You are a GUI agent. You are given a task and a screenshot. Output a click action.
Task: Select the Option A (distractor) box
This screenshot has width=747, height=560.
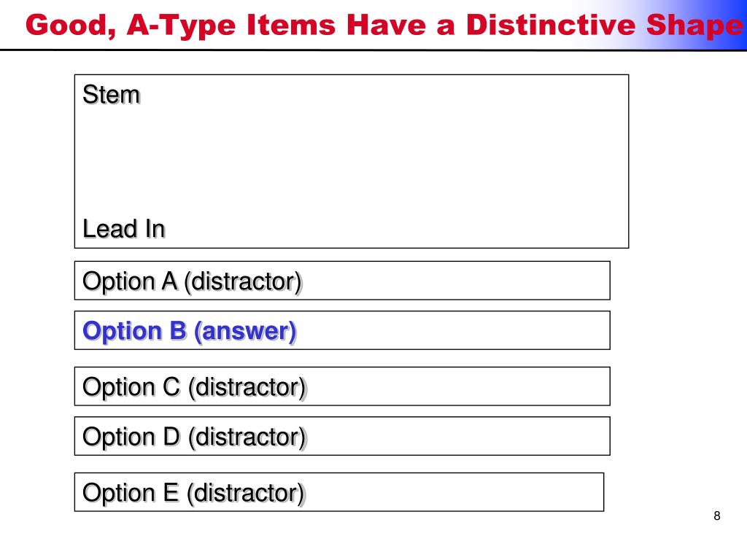[342, 281]
